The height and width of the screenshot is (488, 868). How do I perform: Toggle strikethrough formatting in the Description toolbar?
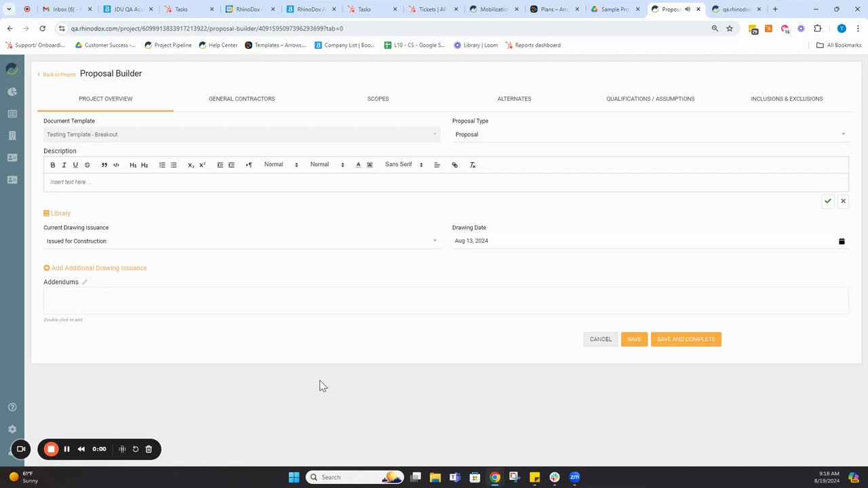[87, 165]
